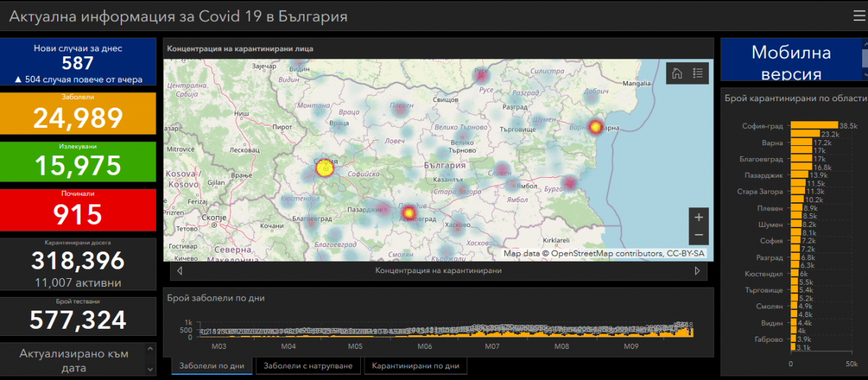Click the 504 случая повече от вчера text
Image resolution: width=868 pixels, height=380 pixels.
pyautogui.click(x=78, y=79)
